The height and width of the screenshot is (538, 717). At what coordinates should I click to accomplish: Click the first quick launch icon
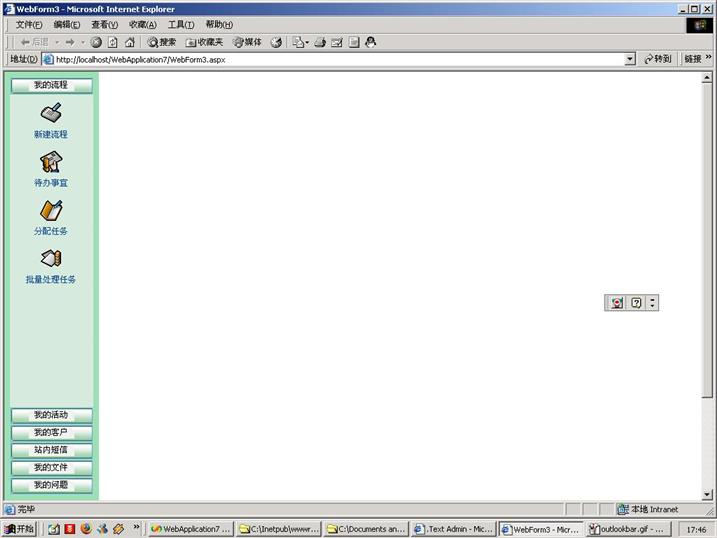click(54, 529)
